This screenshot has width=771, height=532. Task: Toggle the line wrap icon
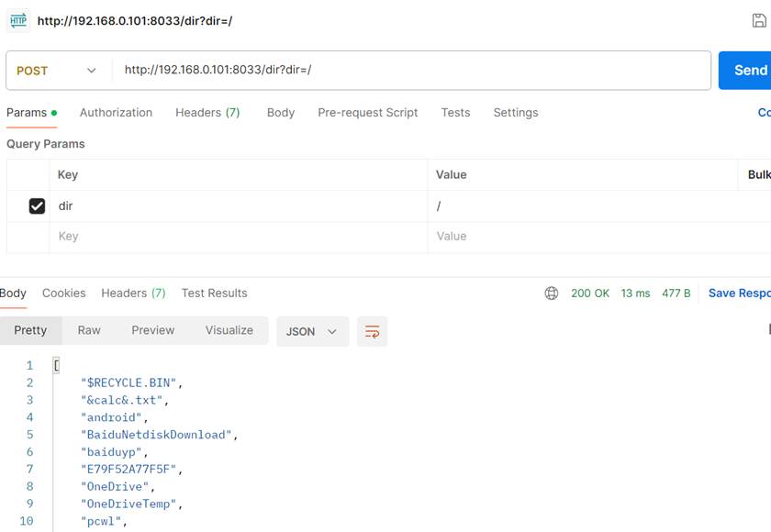coord(372,331)
